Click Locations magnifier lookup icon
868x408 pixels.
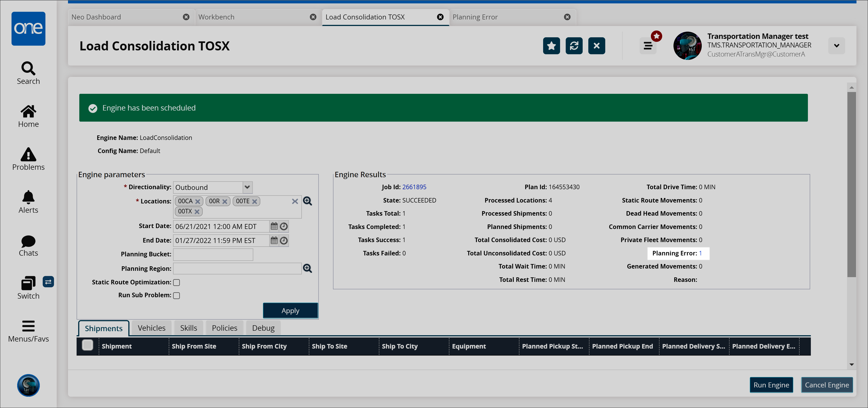(x=307, y=201)
